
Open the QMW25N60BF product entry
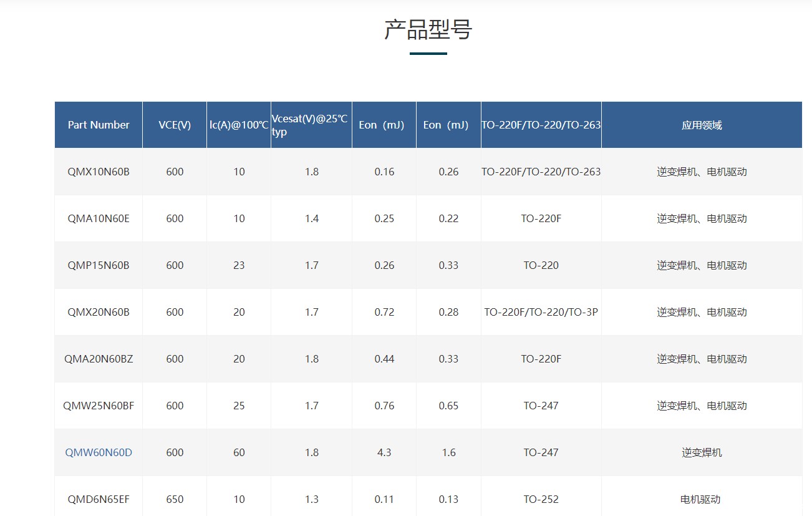(99, 406)
